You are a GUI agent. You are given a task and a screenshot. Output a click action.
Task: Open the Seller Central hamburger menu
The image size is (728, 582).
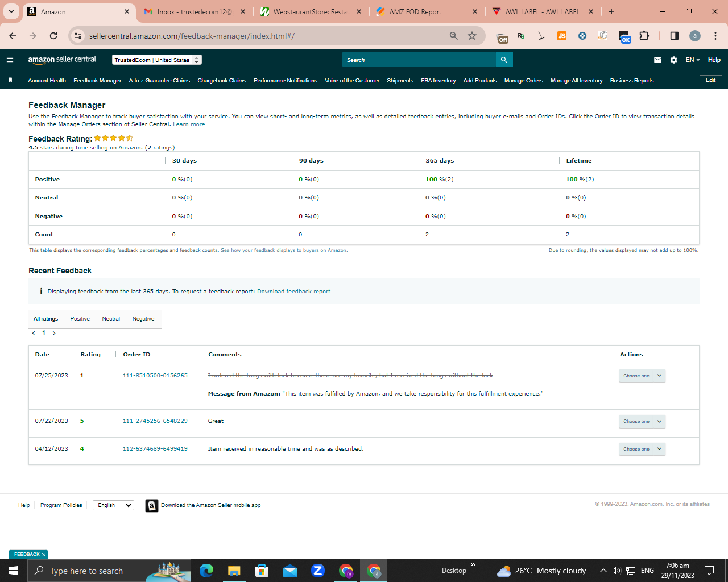click(x=10, y=60)
